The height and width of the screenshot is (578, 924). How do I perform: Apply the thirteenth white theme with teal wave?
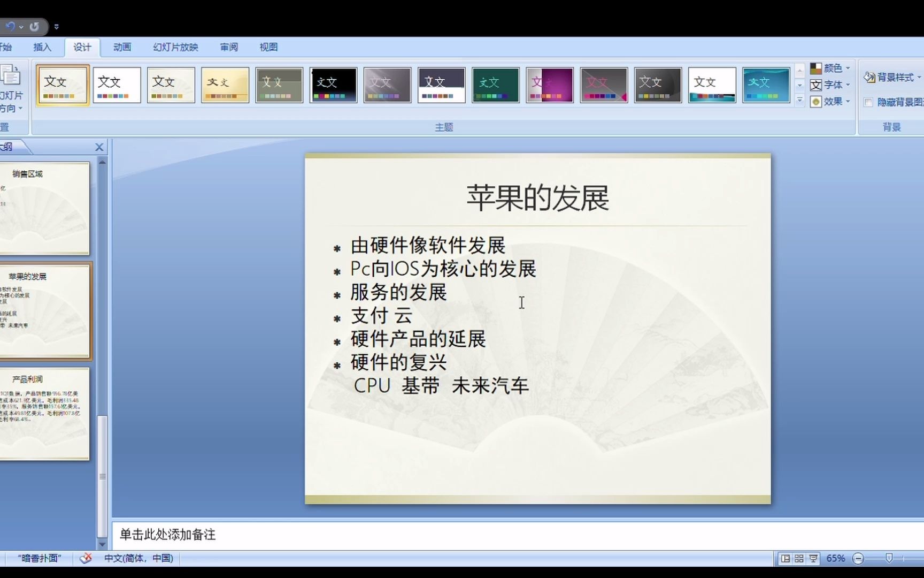712,85
